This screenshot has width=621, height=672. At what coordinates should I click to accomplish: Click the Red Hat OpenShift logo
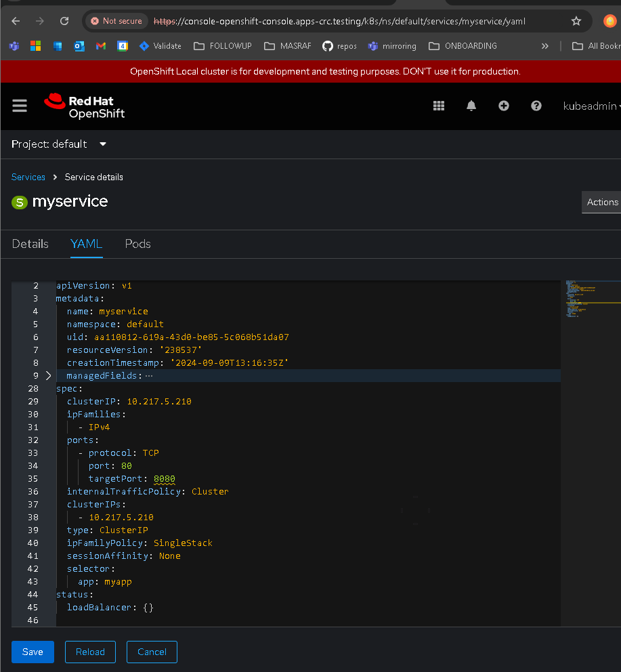(85, 106)
